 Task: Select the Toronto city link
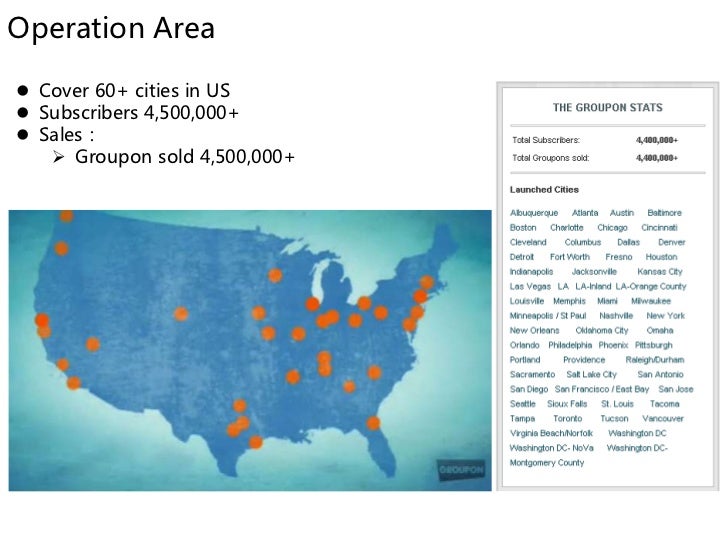(x=567, y=418)
